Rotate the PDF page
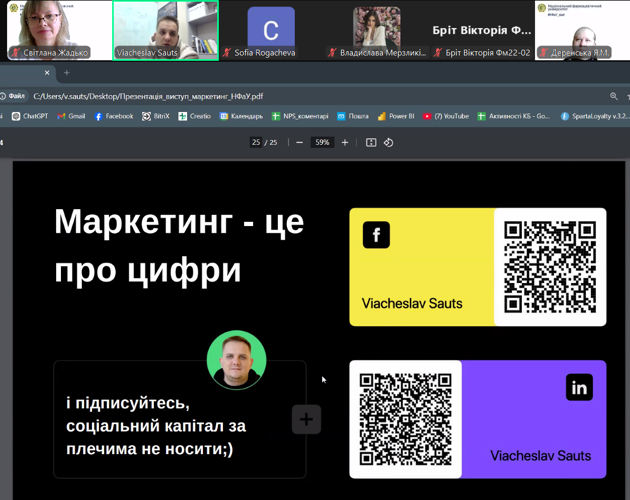 pos(388,142)
